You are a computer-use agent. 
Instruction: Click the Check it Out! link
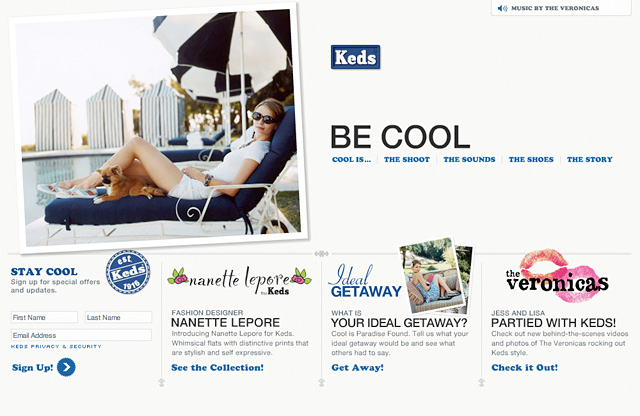point(524,367)
